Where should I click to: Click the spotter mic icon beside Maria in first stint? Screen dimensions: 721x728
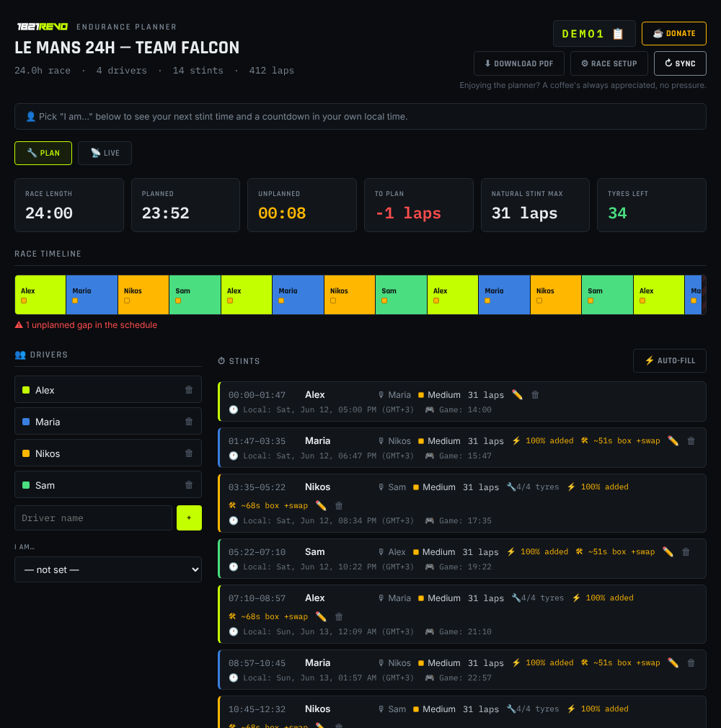coord(381,395)
